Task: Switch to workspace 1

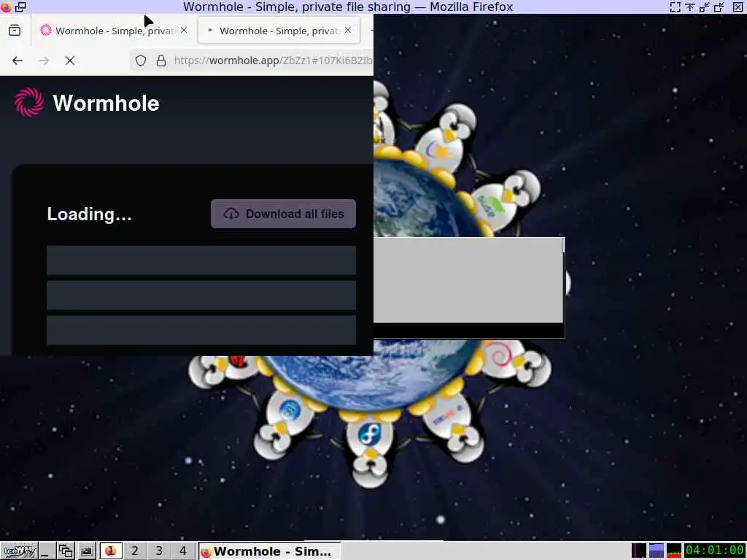Action: 111,551
